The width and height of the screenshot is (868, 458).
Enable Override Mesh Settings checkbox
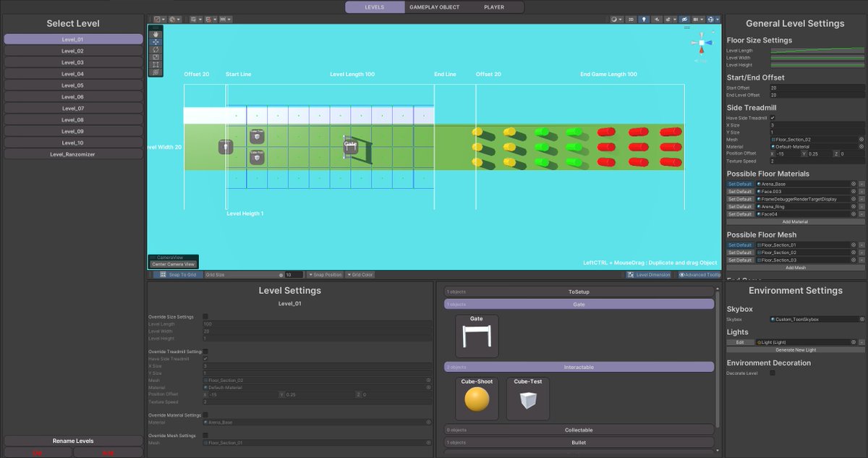click(205, 436)
